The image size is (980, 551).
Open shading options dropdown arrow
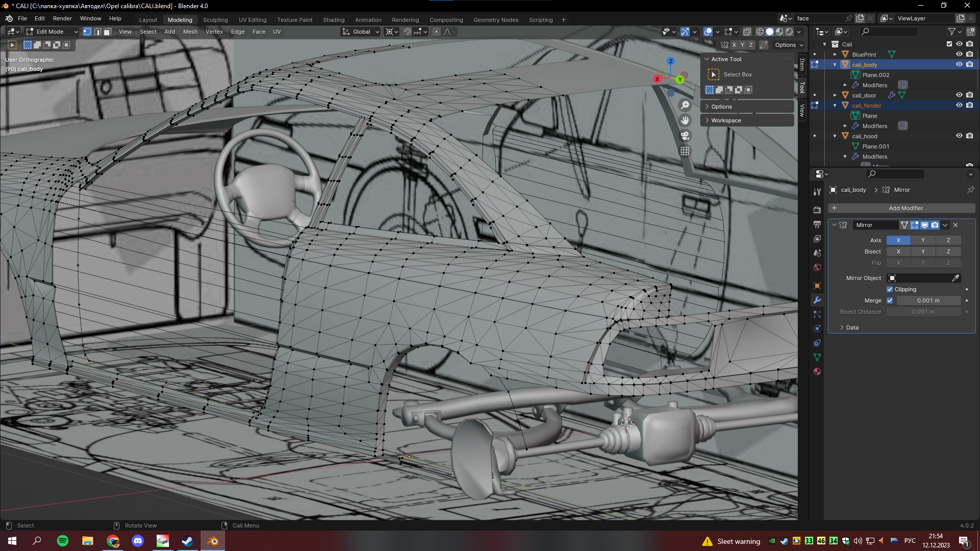799,32
